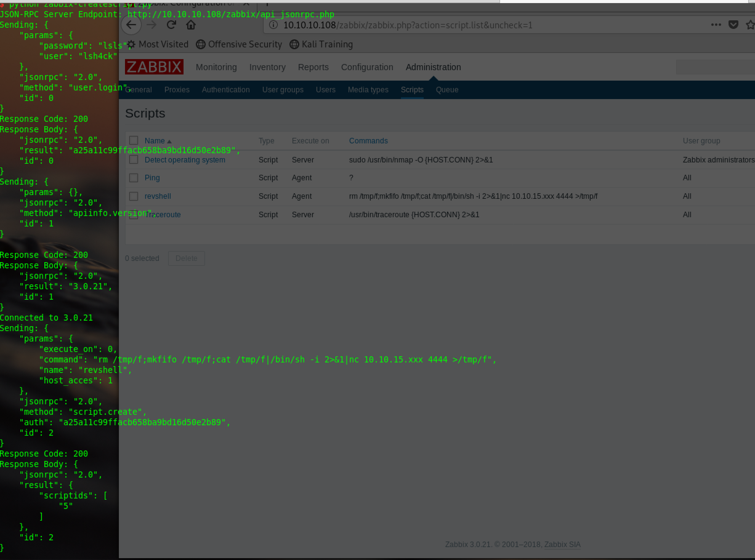755x560 pixels.
Task: Open the Detect operating system script
Action: pos(184,160)
